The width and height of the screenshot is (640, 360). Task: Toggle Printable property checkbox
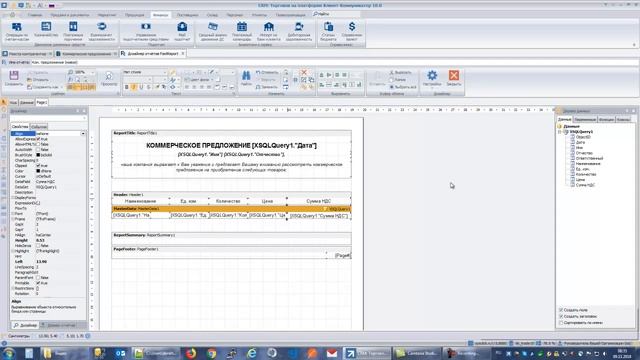(x=38, y=283)
